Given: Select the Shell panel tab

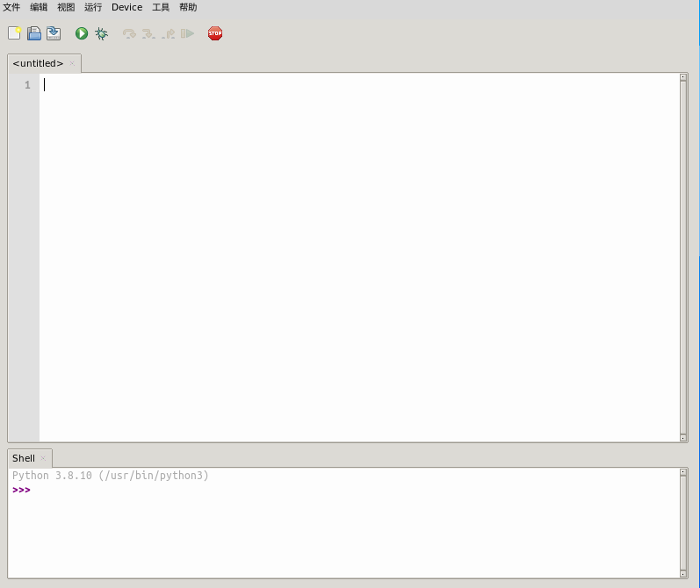Looking at the screenshot, I should [x=24, y=458].
